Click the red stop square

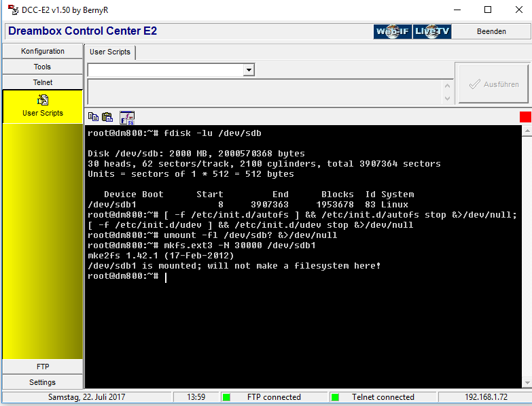point(525,117)
